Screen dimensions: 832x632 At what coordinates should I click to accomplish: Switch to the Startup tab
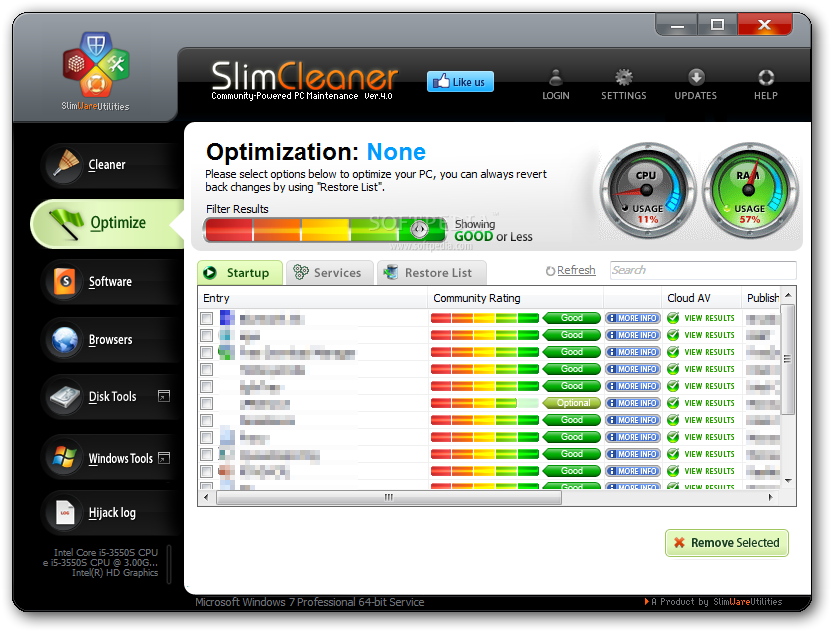pos(240,273)
